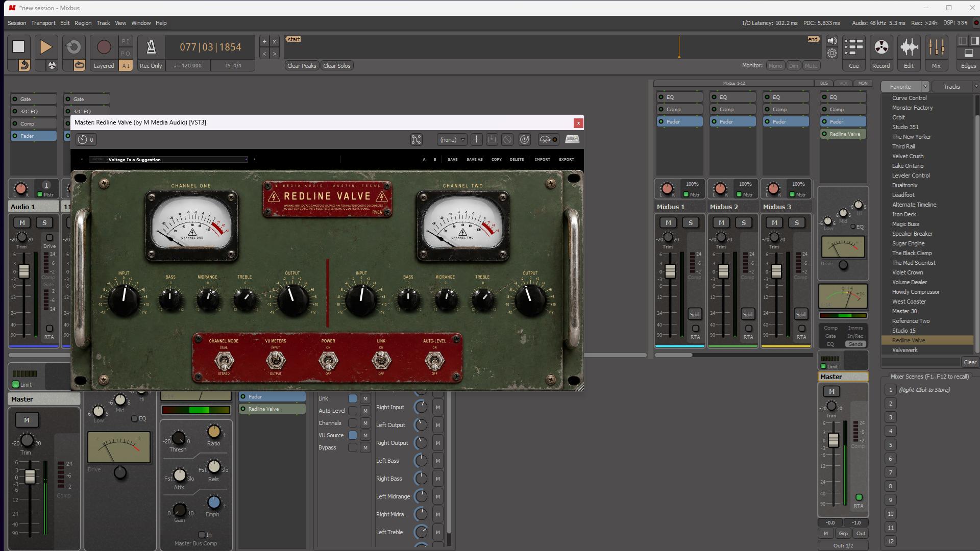Open the Record window

(881, 53)
